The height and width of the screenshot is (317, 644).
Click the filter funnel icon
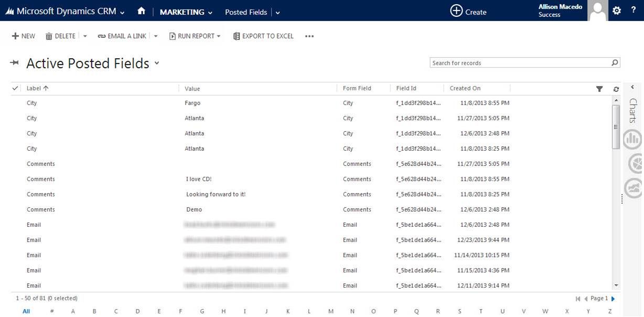(599, 89)
